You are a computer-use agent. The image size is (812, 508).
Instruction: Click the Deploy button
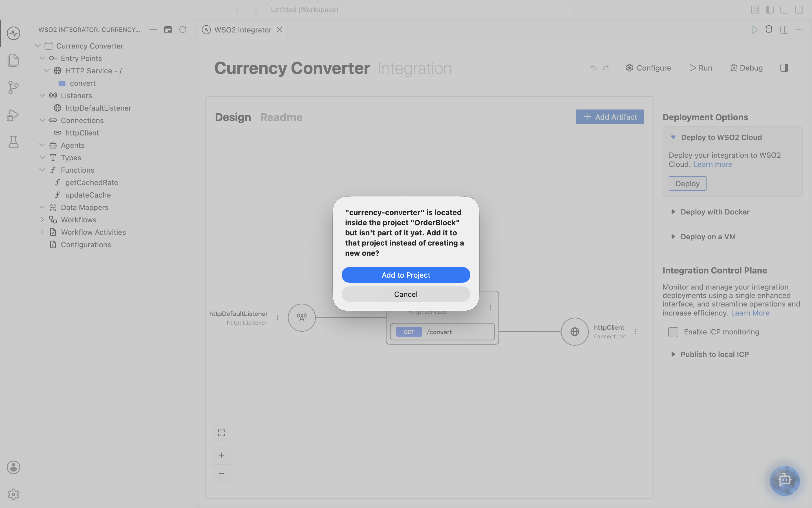(687, 183)
